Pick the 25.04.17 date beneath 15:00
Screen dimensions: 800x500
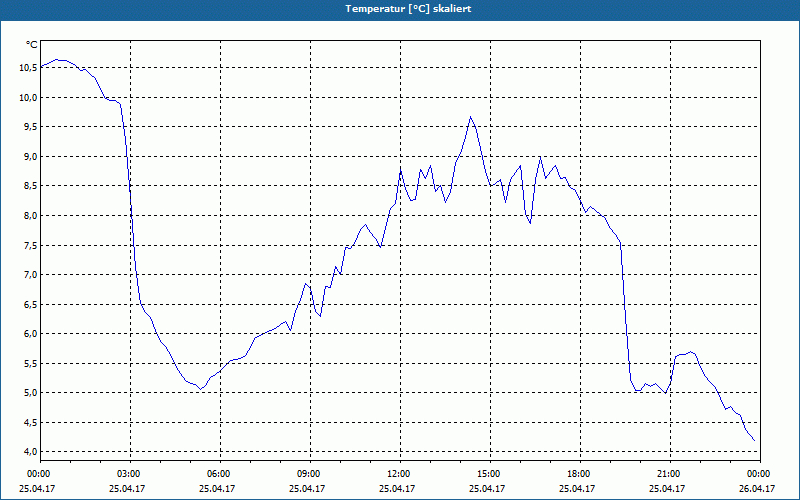(487, 488)
